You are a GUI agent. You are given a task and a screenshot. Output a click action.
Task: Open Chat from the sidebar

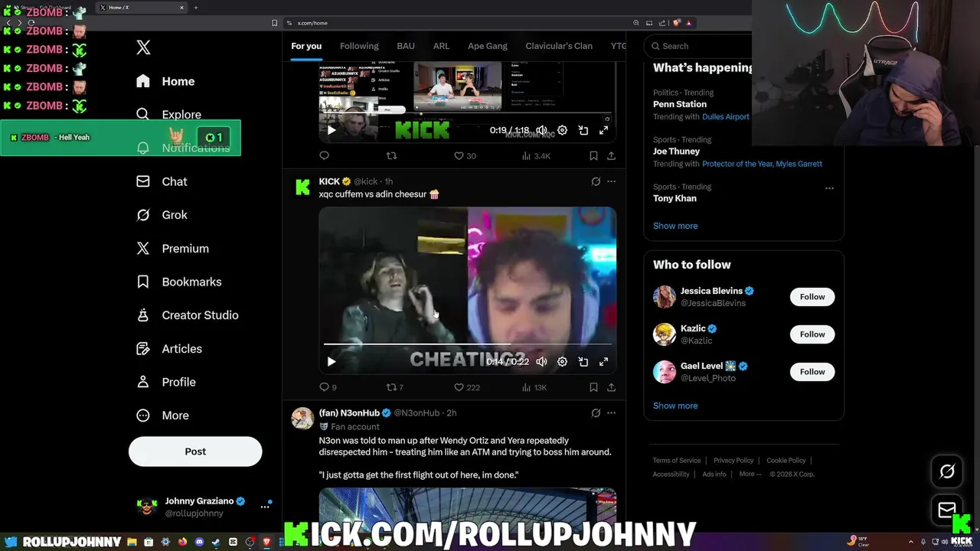(x=162, y=181)
